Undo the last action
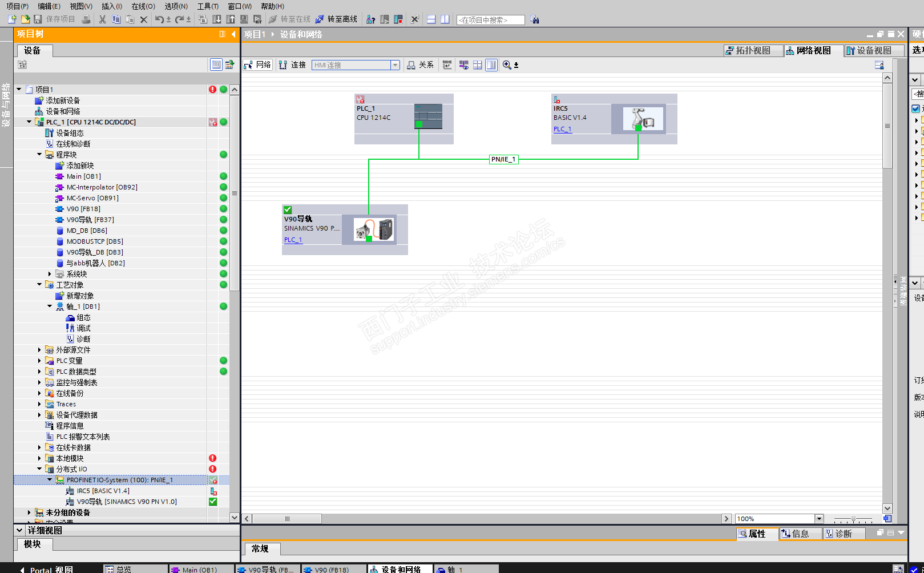The height and width of the screenshot is (573, 924). [159, 19]
